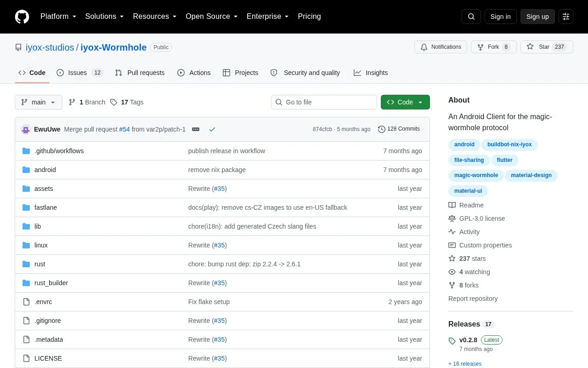The height and width of the screenshot is (368, 588).
Task: Open the green Code dropdown button
Action: pos(405,102)
